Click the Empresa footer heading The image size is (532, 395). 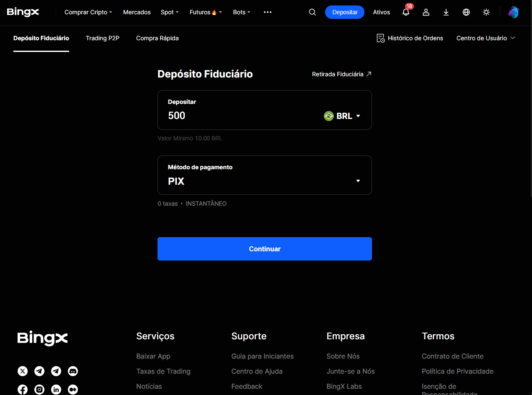coord(346,336)
